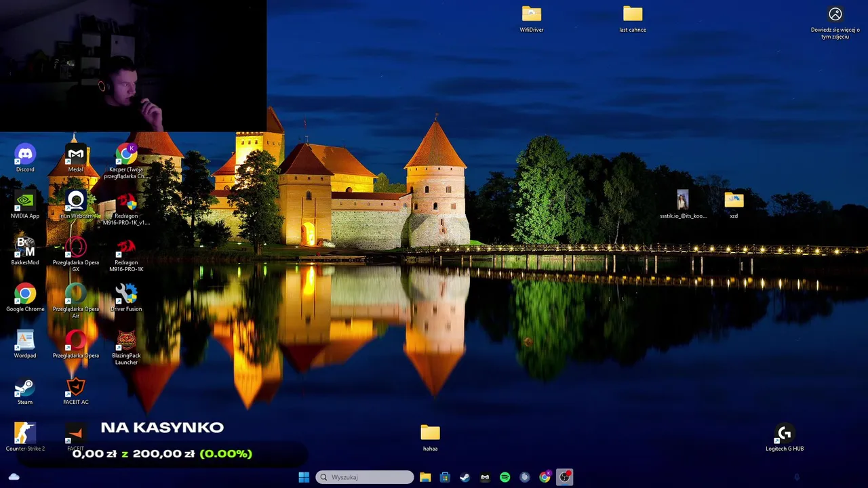
Task: Open Redragon M916-PRO-1K_v1 installer icon
Action: [126, 209]
